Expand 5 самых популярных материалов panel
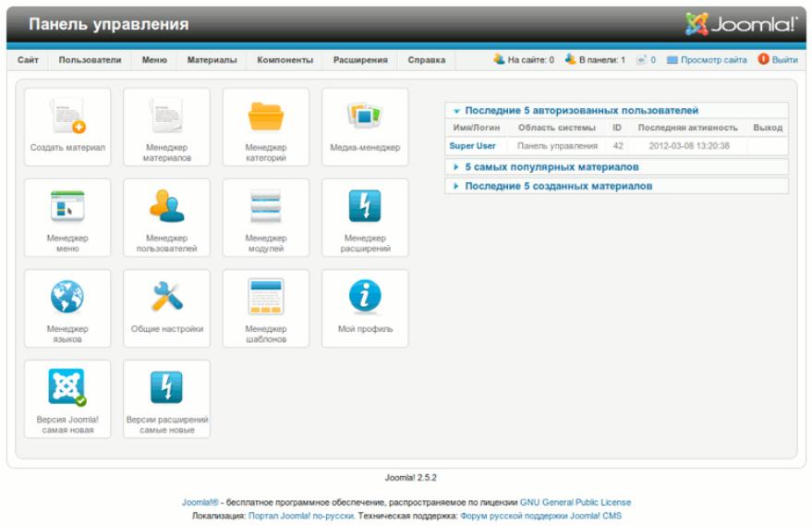The width and height of the screenshot is (812, 526). click(x=616, y=167)
